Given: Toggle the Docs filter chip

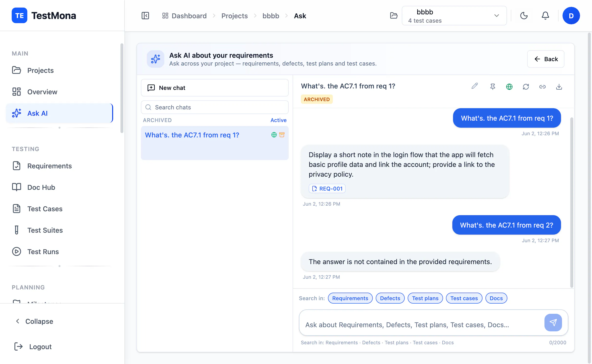Looking at the screenshot, I should pos(496,298).
